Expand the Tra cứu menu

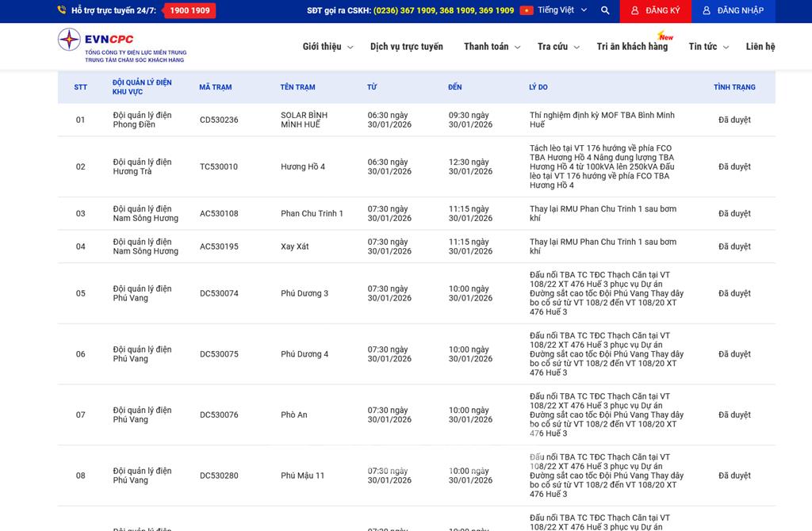tap(558, 47)
